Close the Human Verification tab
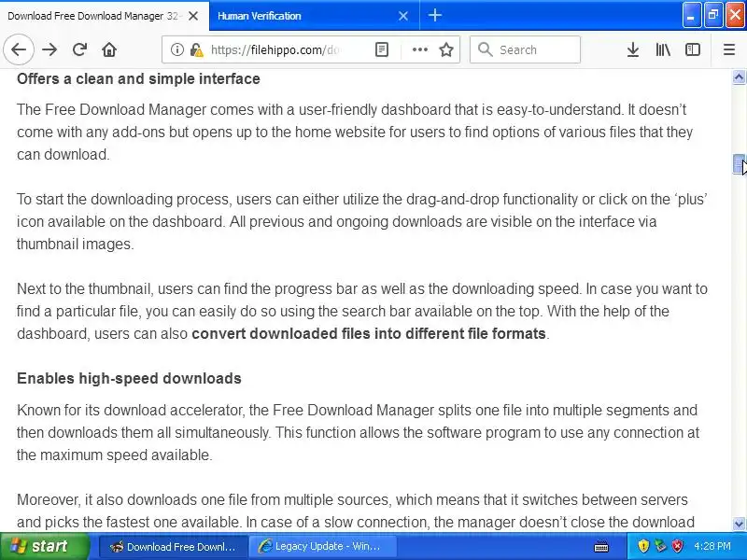Viewport: 747px width, 560px height. point(403,16)
